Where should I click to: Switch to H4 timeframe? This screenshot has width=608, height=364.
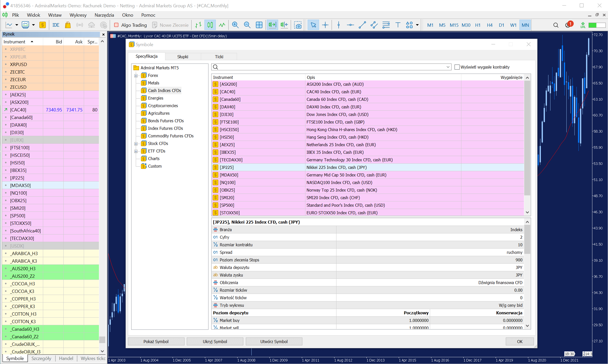point(490,25)
